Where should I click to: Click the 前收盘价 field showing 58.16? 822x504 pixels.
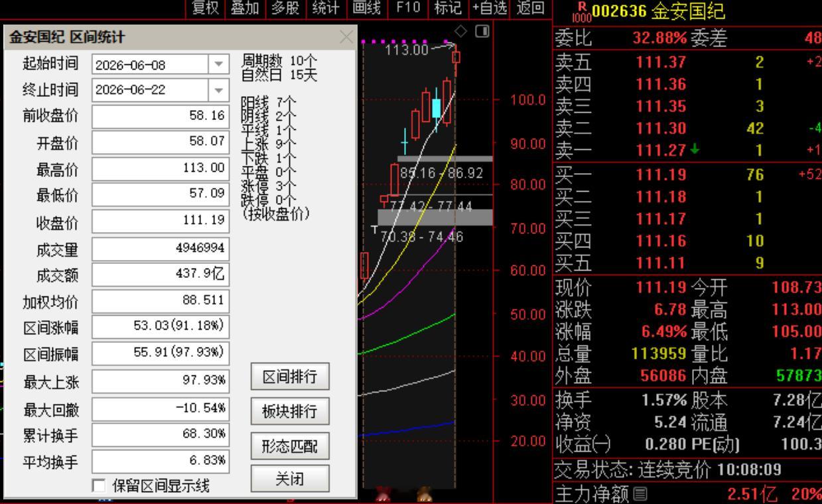coord(160,116)
